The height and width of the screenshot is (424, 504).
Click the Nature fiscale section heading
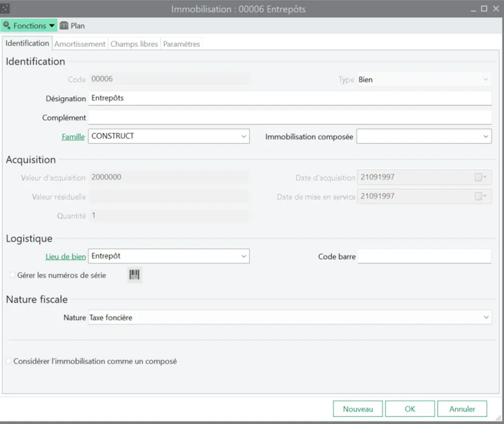(x=37, y=299)
